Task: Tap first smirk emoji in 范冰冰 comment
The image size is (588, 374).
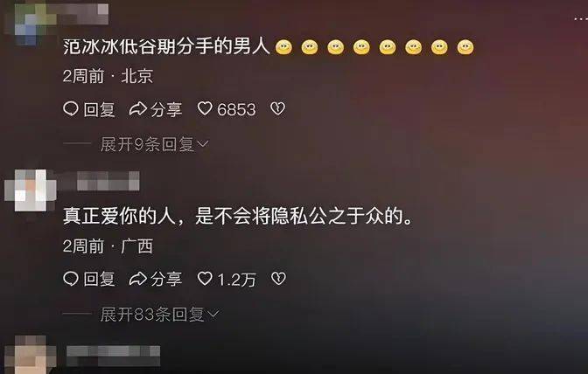Action: [x=283, y=47]
